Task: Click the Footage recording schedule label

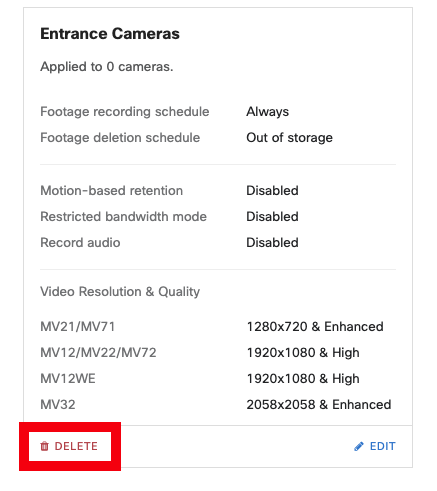Action: point(125,112)
